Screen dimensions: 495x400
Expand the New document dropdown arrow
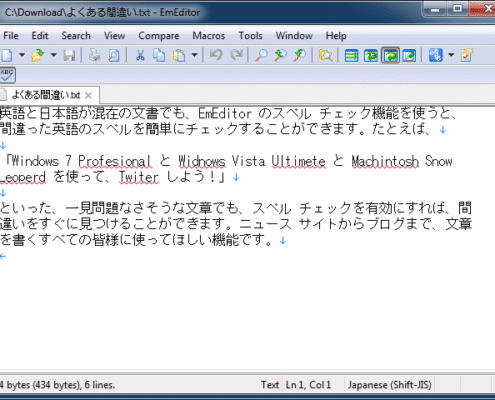22,55
